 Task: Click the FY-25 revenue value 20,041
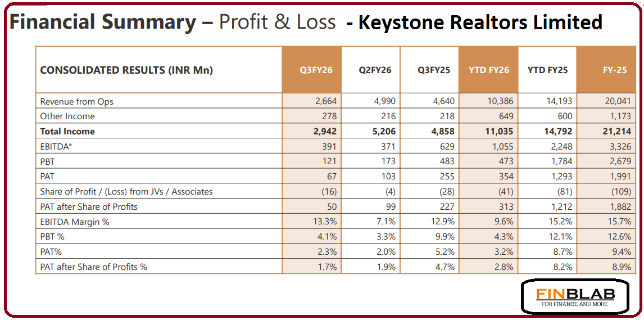618,102
